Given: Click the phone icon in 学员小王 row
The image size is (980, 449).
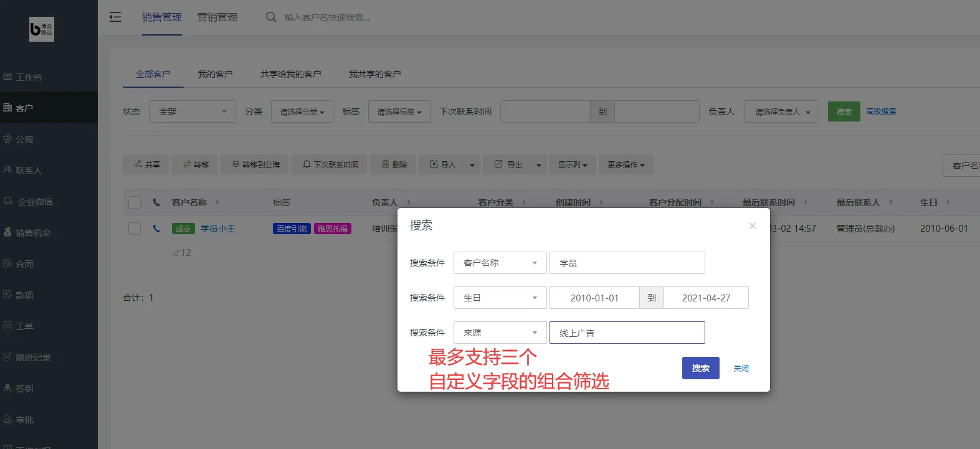Looking at the screenshot, I should click(x=156, y=229).
